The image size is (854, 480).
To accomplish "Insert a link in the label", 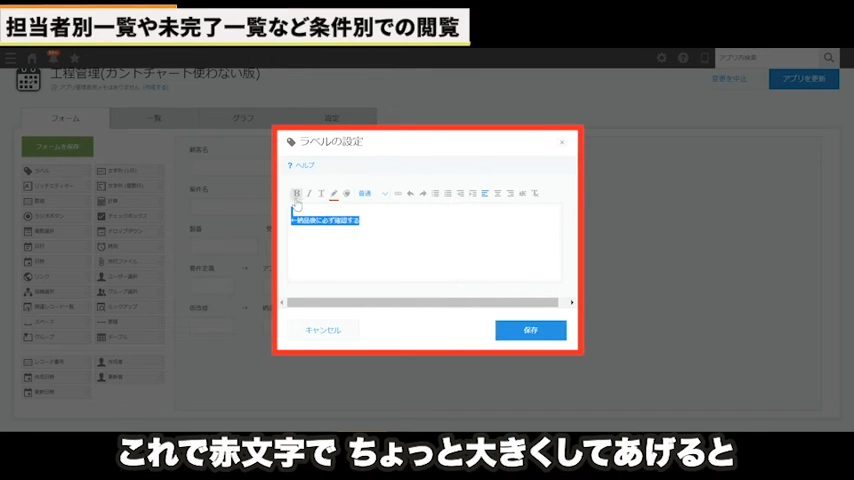I will coord(398,193).
